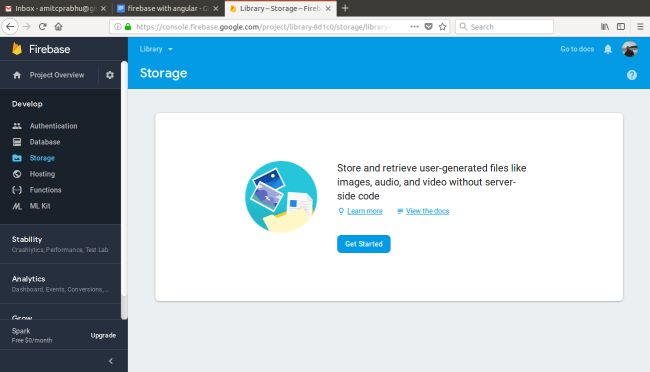Open the Learn more link
Viewport: 650px width, 372px height.
coord(365,211)
